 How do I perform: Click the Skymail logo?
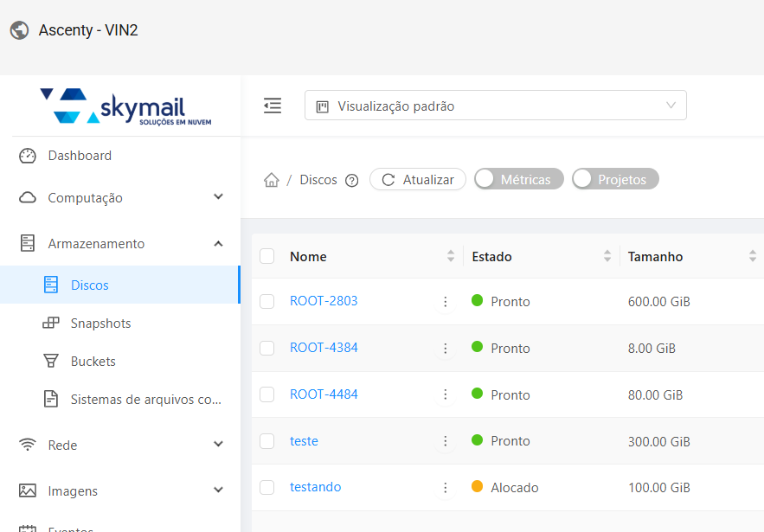[126, 106]
